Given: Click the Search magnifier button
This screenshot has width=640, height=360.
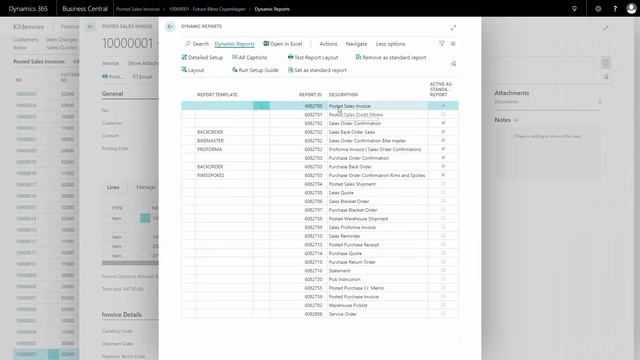Looking at the screenshot, I should click(197, 44).
